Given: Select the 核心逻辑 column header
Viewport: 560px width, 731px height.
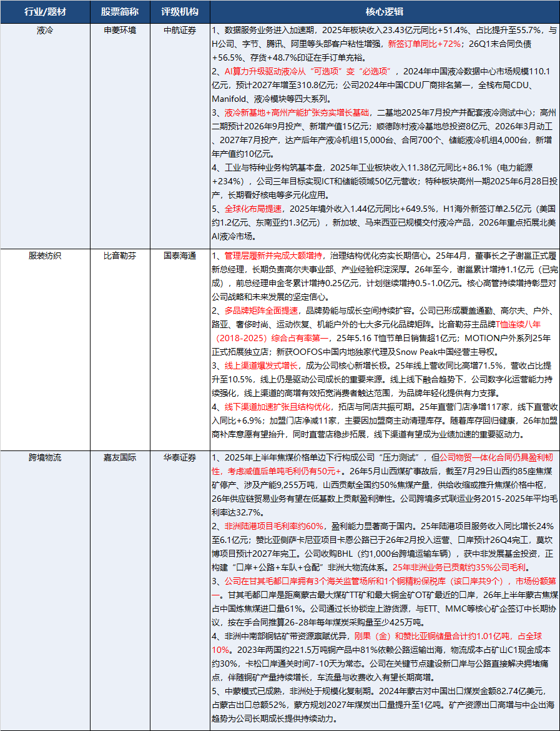Looking at the screenshot, I should point(385,12).
